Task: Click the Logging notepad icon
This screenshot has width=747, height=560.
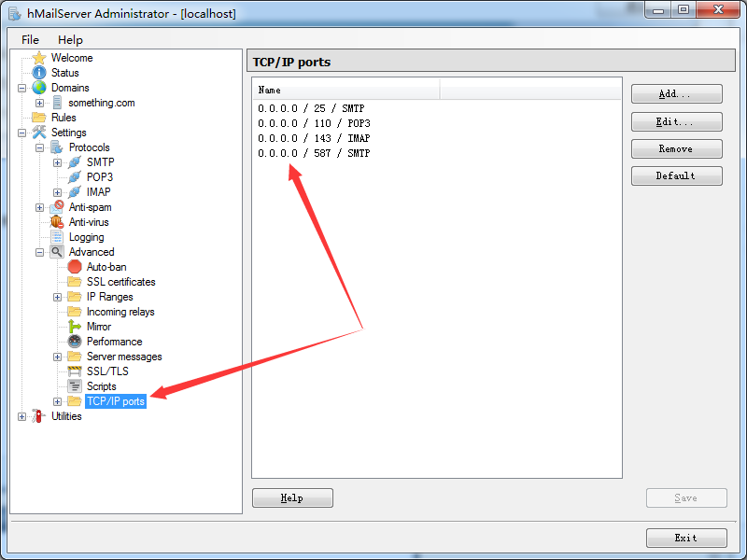Action: click(x=57, y=237)
